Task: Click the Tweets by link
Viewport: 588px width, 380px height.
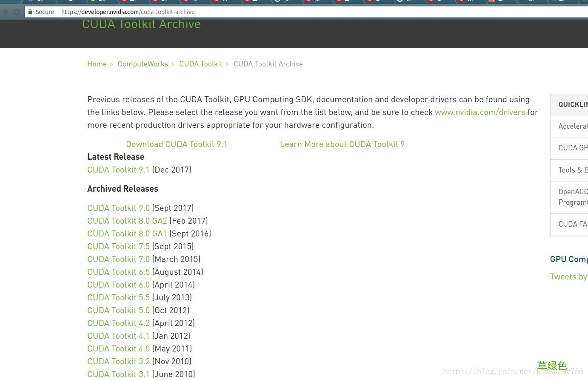Action: pos(568,277)
